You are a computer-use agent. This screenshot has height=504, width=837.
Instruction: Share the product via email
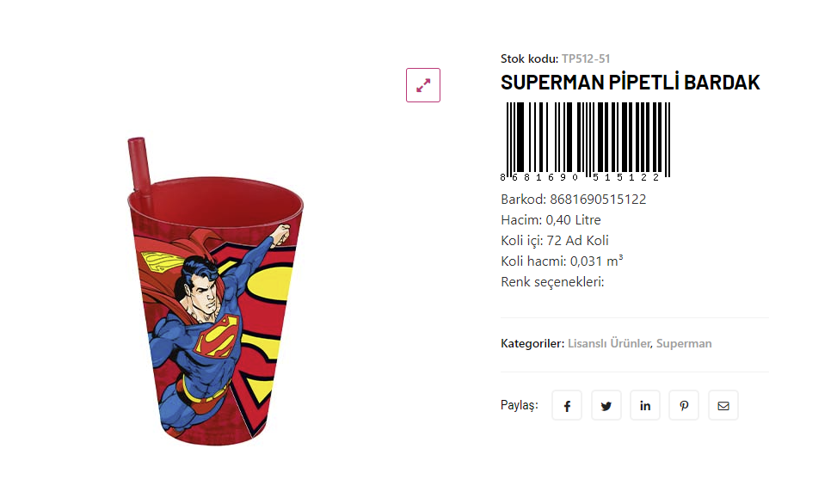(x=723, y=406)
